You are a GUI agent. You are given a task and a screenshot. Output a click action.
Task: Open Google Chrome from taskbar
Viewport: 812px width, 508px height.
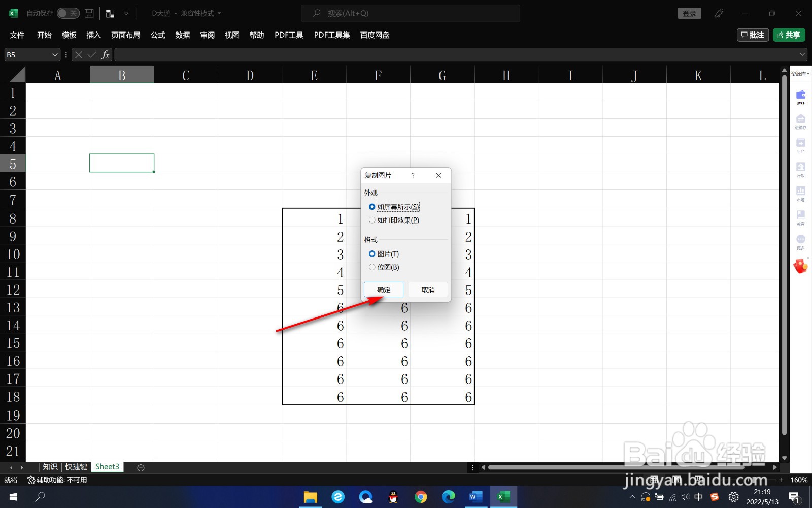(x=421, y=497)
